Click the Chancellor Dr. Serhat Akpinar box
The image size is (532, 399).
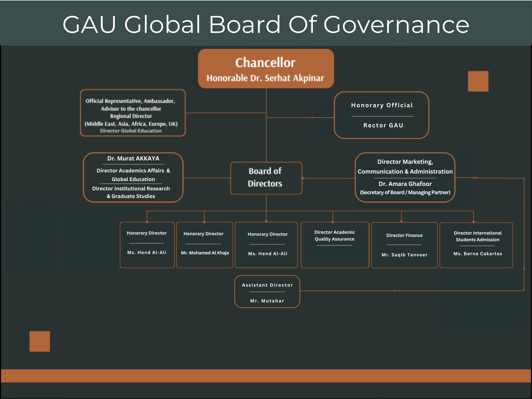(266, 69)
